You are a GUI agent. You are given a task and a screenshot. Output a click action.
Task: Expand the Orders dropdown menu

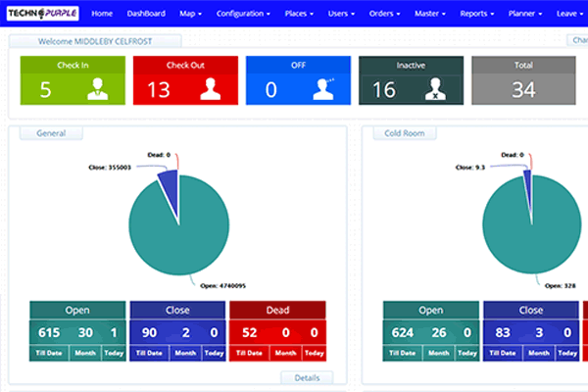point(384,14)
